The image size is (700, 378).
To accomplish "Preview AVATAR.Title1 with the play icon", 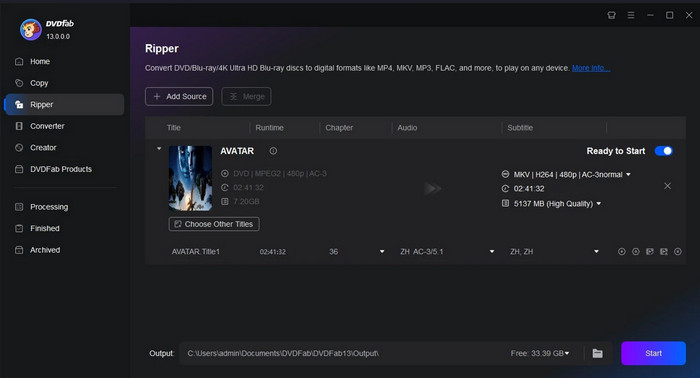I will [621, 252].
